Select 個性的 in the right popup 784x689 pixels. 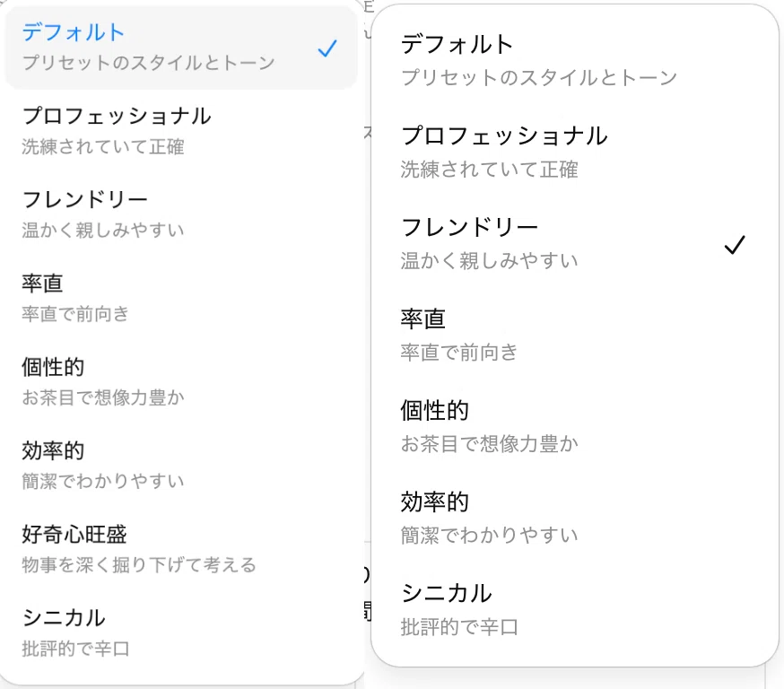point(575,426)
